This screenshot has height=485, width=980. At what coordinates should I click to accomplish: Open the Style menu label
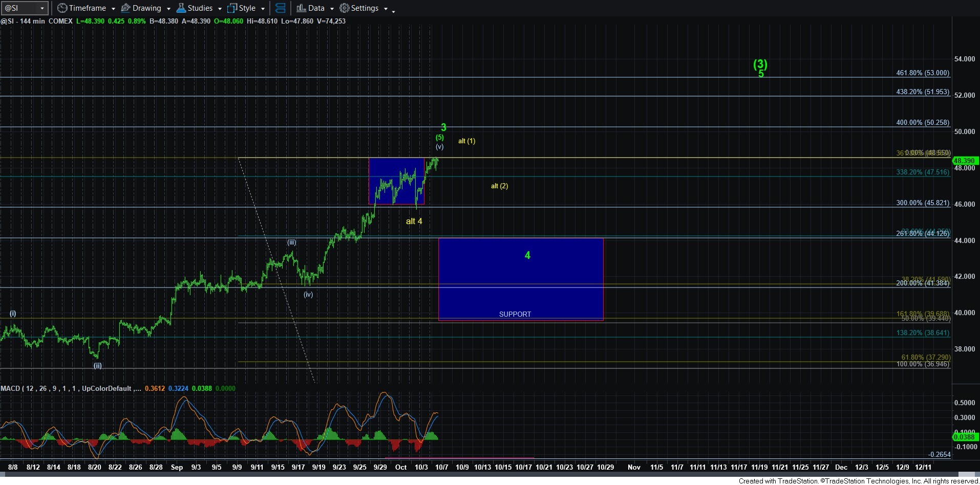click(247, 8)
